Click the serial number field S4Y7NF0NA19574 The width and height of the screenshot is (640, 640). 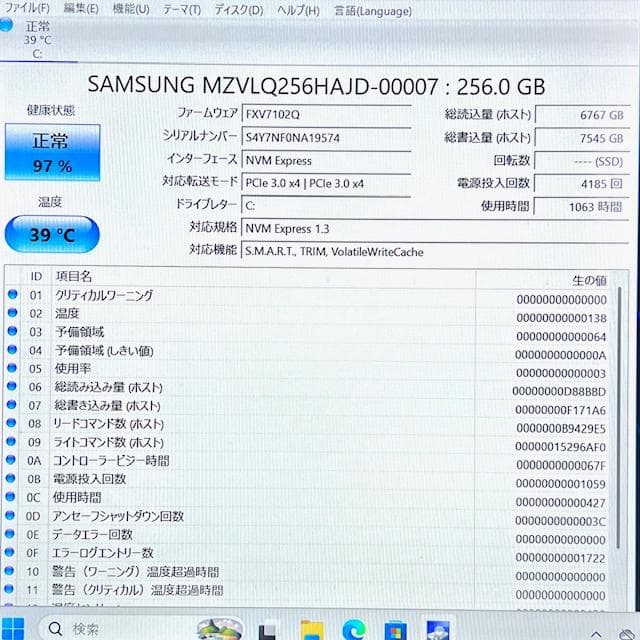pos(327,138)
